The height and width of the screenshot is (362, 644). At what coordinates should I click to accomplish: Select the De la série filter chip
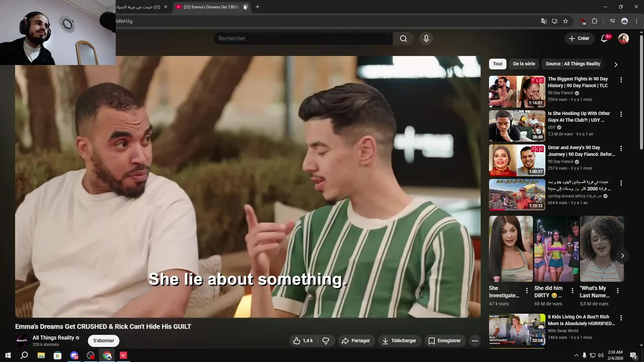pyautogui.click(x=524, y=64)
